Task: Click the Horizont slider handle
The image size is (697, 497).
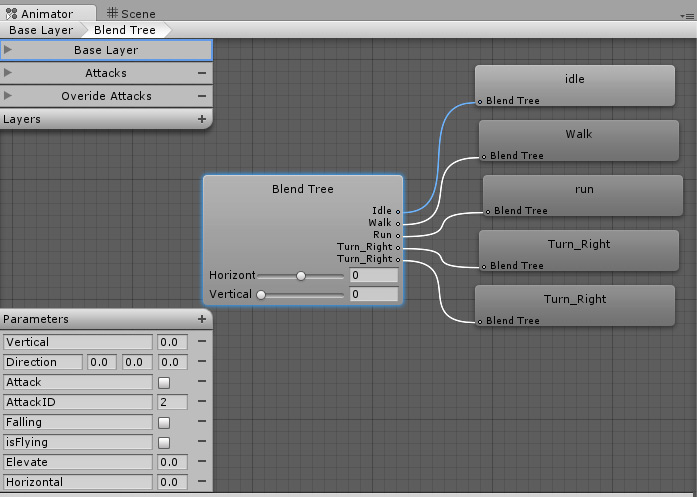Action: (300, 275)
